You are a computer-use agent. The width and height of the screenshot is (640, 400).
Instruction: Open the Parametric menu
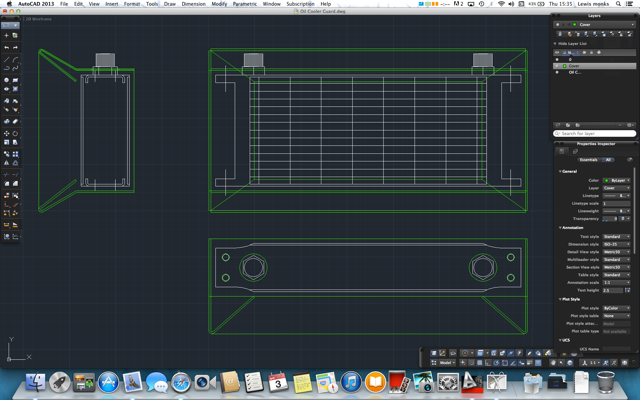[x=244, y=4]
